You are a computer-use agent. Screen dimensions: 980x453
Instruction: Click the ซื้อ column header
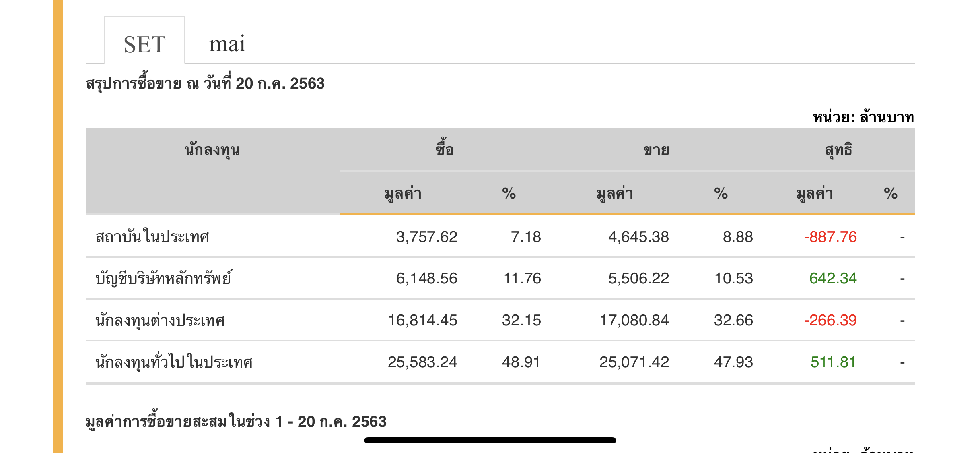[x=445, y=150]
